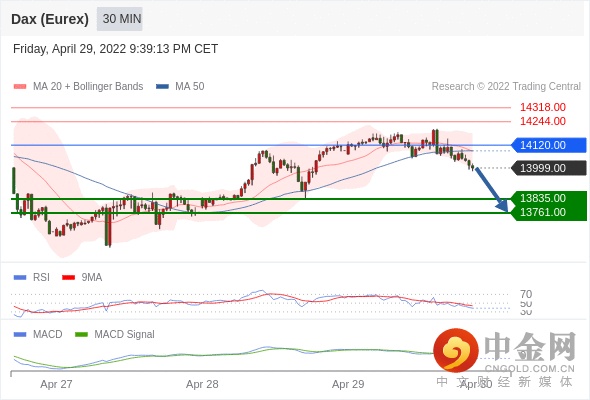Screen dimensions: 590x400
Task: Toggle the 9MA legend entry
Action: pyautogui.click(x=82, y=277)
